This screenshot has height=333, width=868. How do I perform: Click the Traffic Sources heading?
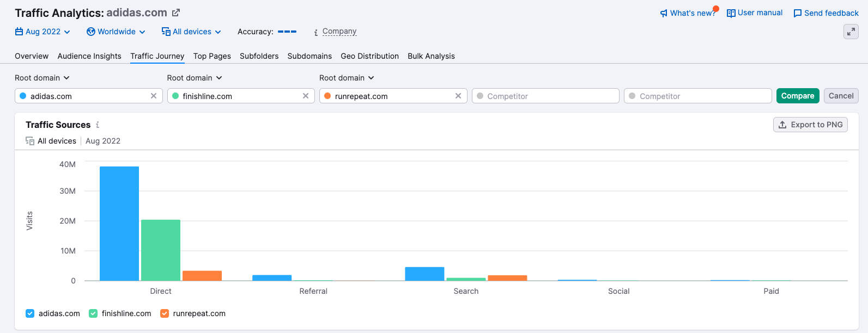pyautogui.click(x=58, y=125)
